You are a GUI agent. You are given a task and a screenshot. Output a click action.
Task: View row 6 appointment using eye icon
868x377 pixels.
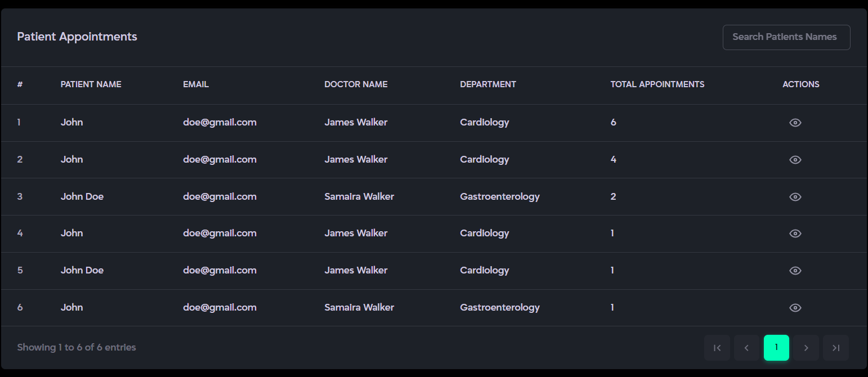(x=795, y=308)
